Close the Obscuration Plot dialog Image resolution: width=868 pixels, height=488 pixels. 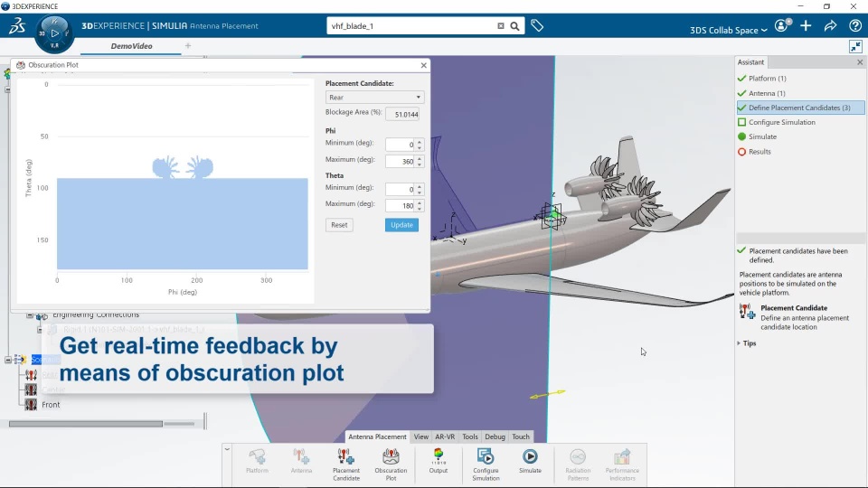[423, 65]
